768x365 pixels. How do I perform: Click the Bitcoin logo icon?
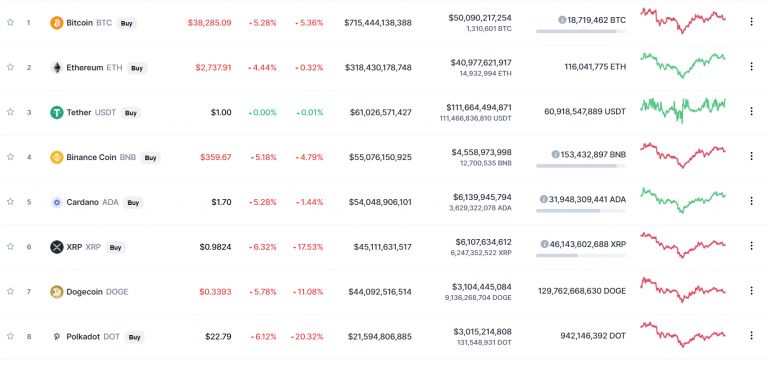pyautogui.click(x=57, y=23)
